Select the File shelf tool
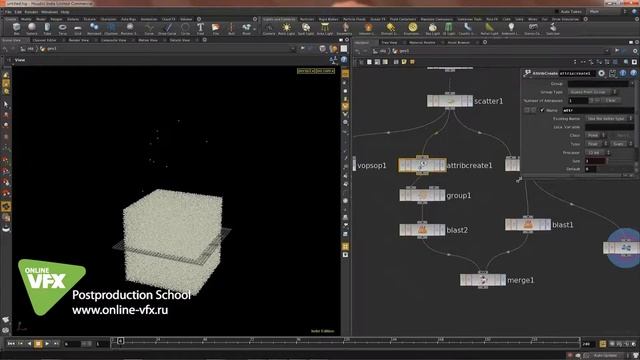Image resolution: width=640 pixels, height=360 pixels. click(216, 29)
